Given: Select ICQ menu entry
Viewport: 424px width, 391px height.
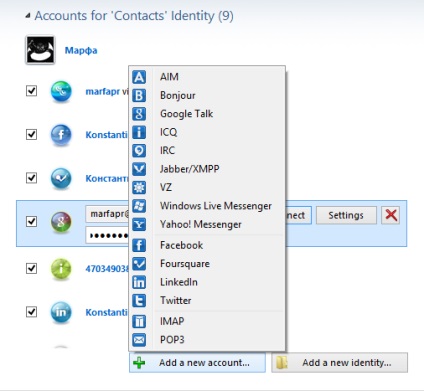Looking at the screenshot, I should [x=207, y=132].
